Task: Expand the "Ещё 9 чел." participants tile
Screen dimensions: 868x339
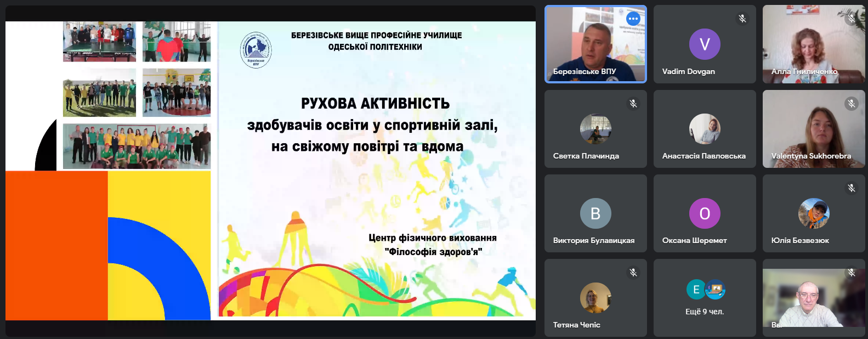Action: click(x=705, y=298)
